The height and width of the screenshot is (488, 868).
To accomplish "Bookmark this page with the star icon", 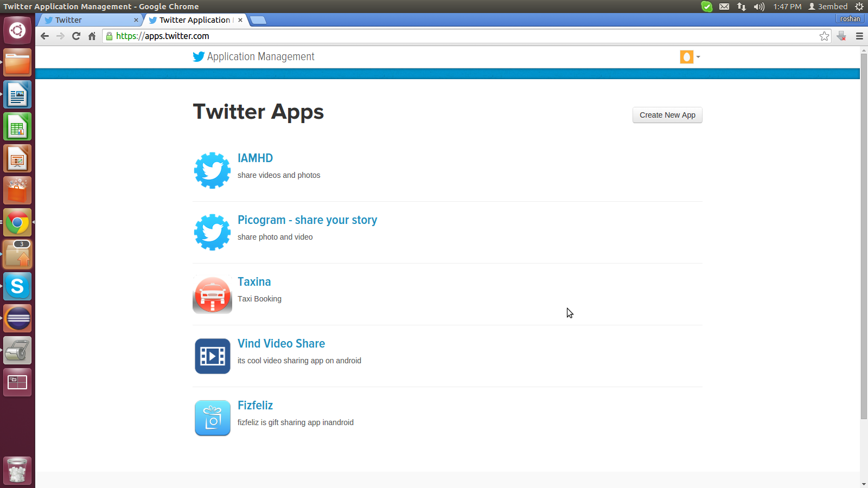I will (825, 36).
